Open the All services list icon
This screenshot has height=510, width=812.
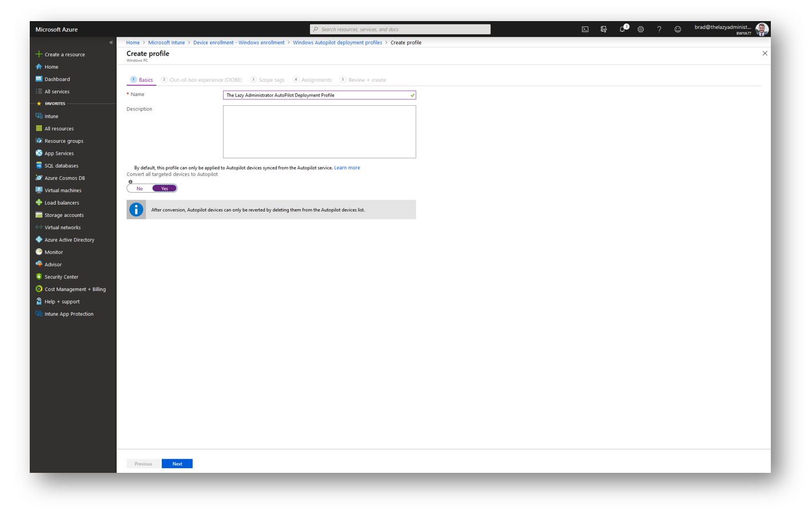point(39,91)
